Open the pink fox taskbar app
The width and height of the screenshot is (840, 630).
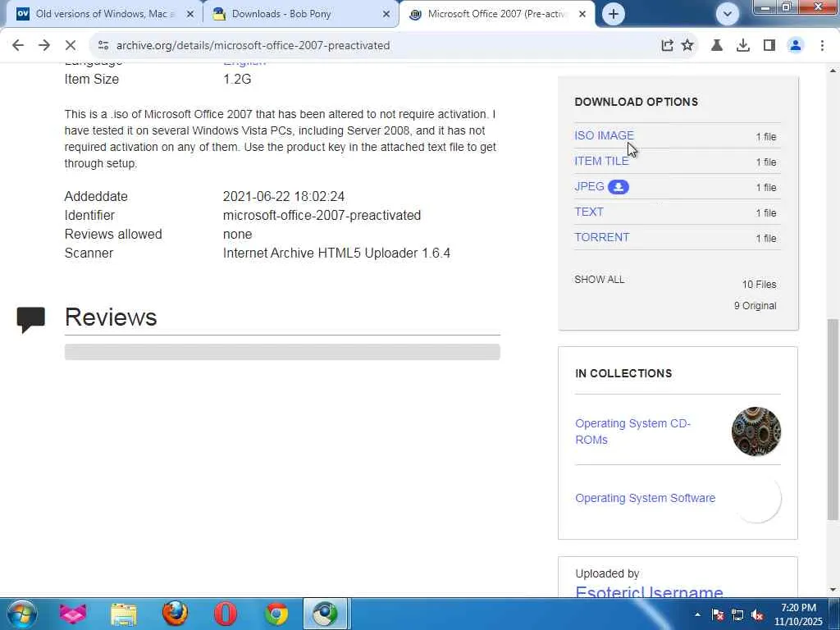coord(73,614)
